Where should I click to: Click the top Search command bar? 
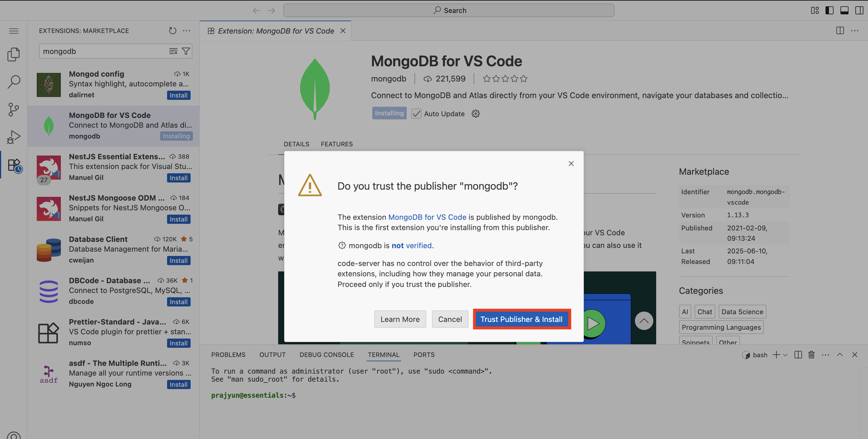448,10
